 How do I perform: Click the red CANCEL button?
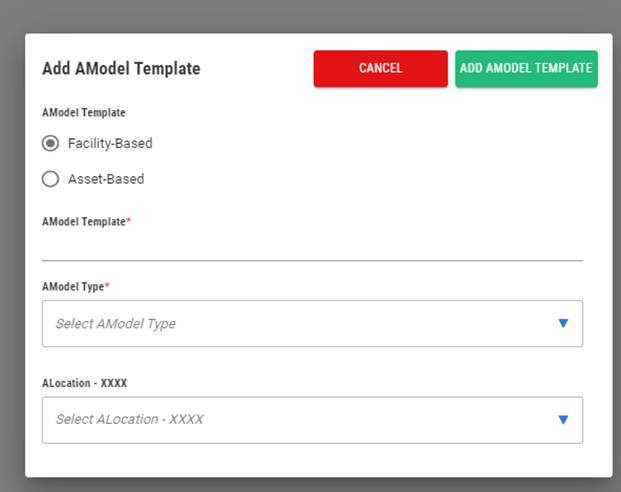[x=381, y=69]
